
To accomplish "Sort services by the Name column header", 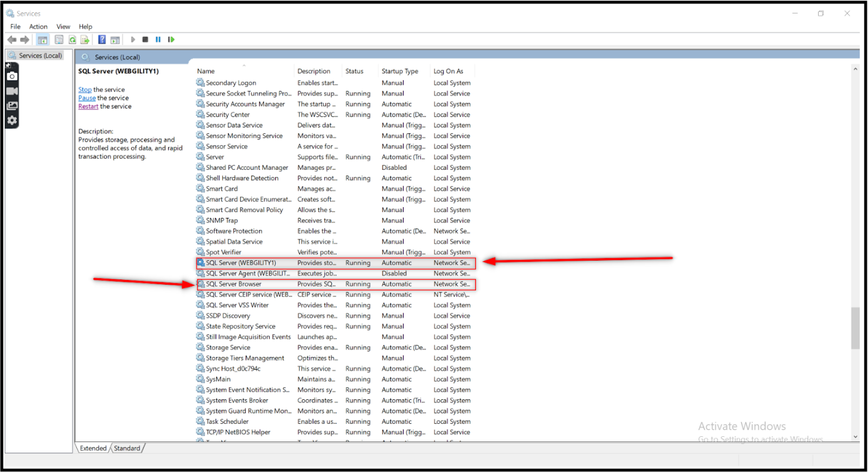I will point(206,71).
